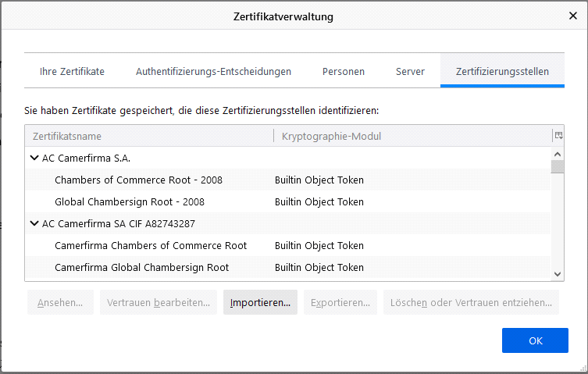The height and width of the screenshot is (374, 588).
Task: Select the Personen tab
Action: [344, 71]
